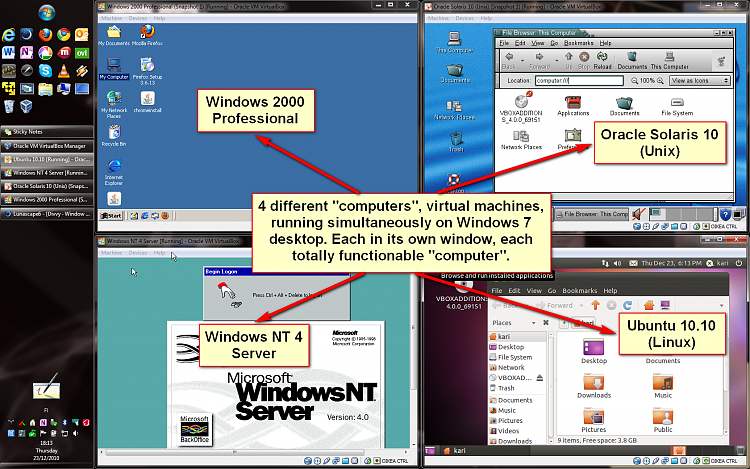Click Stop in Solaris File Browser toolbar
750x469 pixels.
click(584, 61)
